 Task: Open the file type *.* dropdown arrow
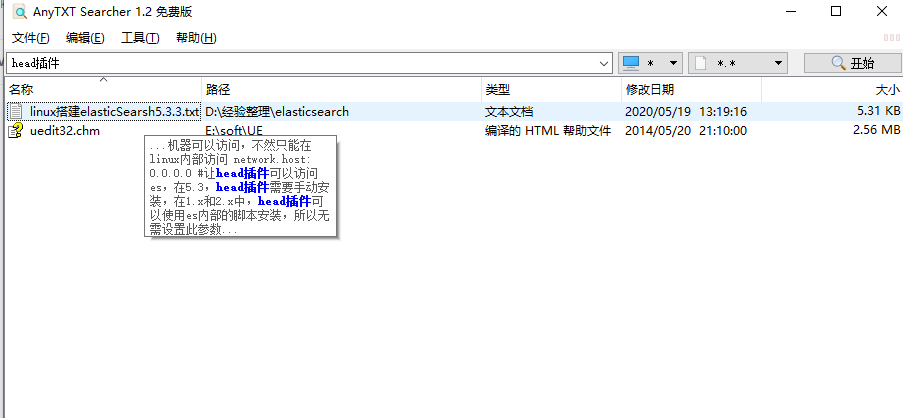point(777,63)
